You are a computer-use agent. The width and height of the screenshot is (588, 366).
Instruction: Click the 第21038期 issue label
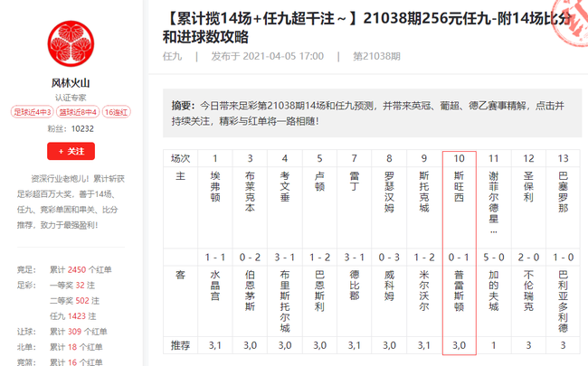pyautogui.click(x=376, y=57)
